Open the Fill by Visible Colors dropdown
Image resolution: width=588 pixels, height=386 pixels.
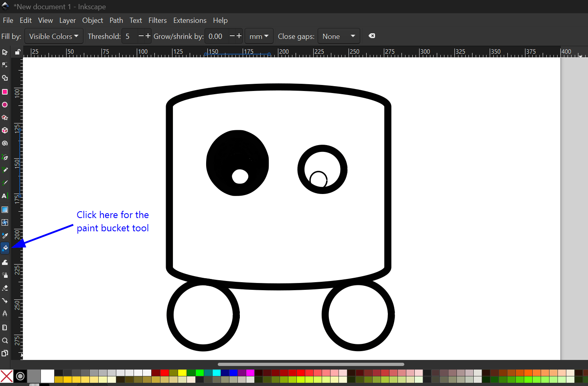coord(54,36)
